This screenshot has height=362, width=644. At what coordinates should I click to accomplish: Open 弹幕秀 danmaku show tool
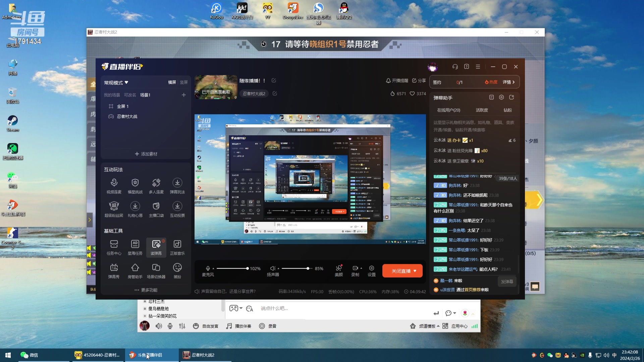pyautogui.click(x=114, y=271)
